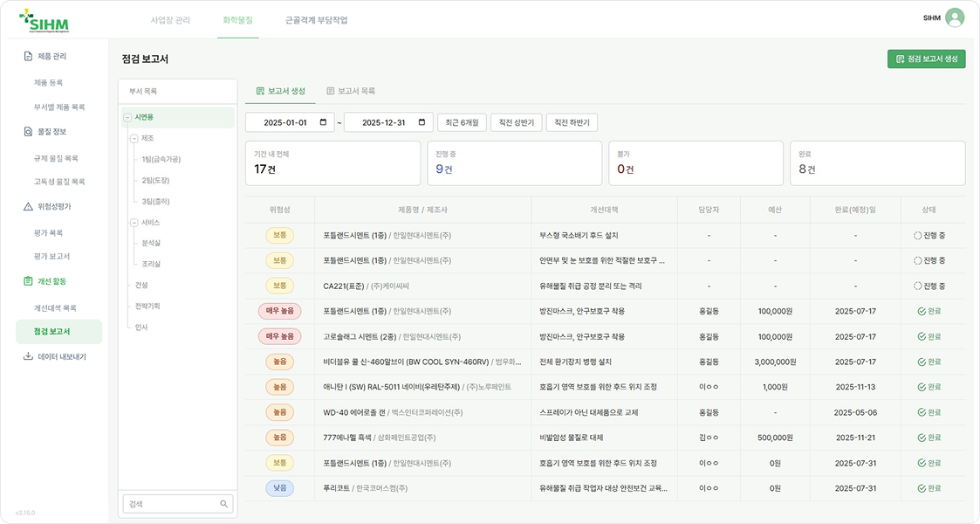The height and width of the screenshot is (524, 980).
Task: Click the 점검 보고서 생성 button
Action: 926,59
